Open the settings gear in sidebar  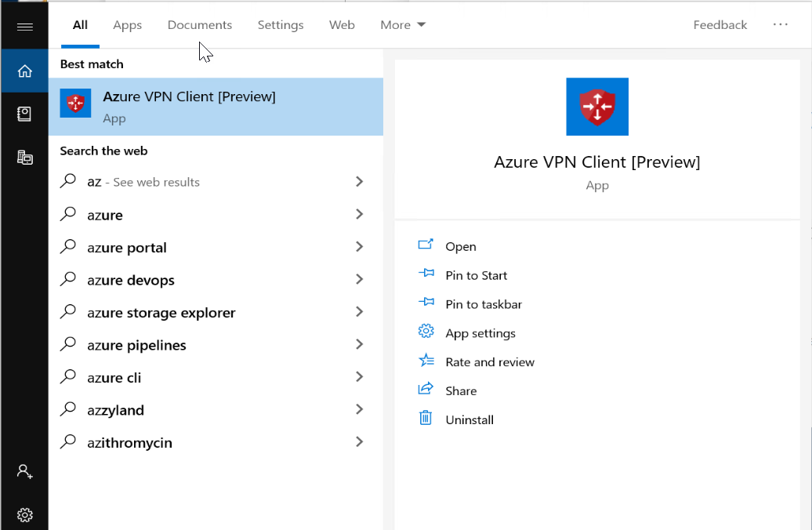[25, 515]
